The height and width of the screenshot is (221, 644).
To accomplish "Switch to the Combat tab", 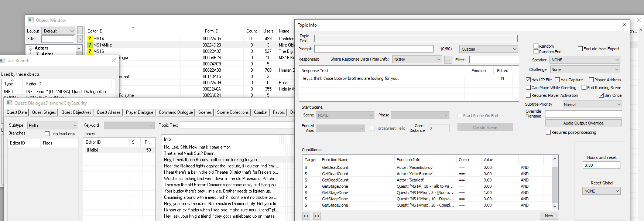I will point(261,112).
